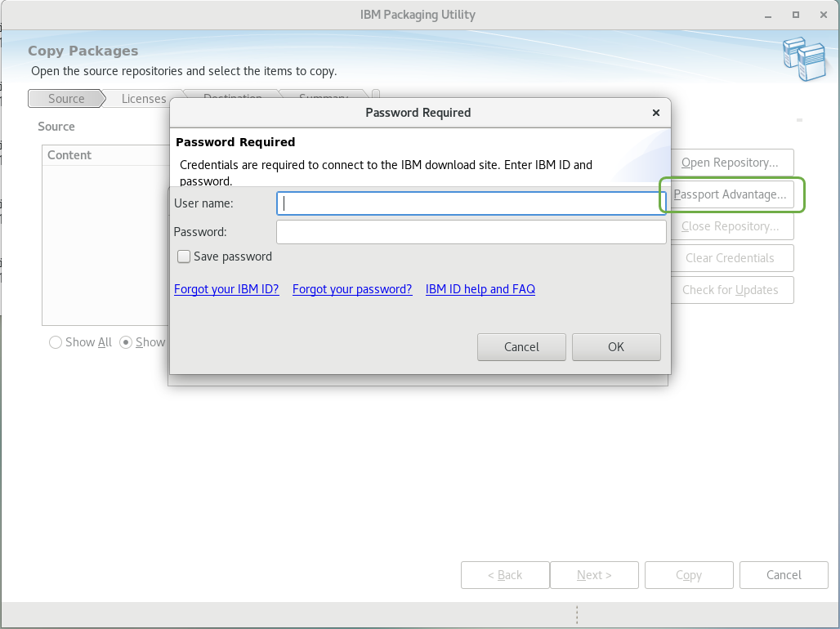Click the Close Repository... button
Viewport: 840px width, 629px height.
[x=732, y=226]
